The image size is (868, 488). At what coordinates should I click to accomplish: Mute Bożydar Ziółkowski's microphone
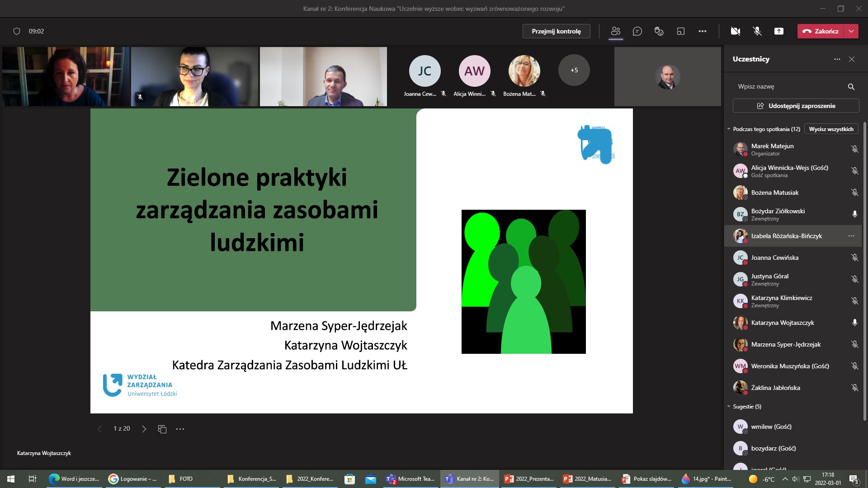pos(854,214)
